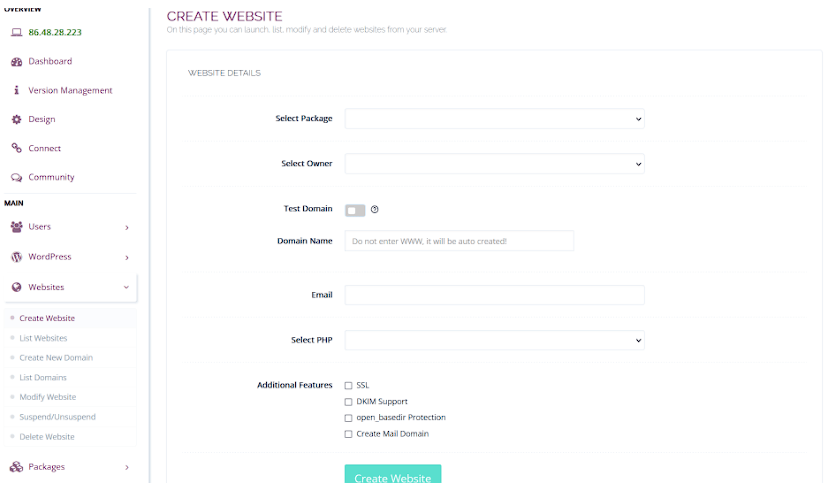Select Modify Website menu item
Screen dimensions: 831x495
point(47,397)
